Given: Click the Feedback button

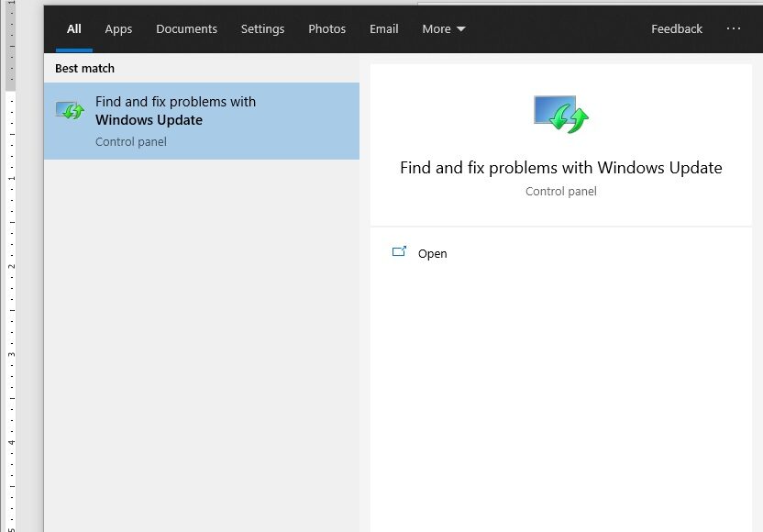Looking at the screenshot, I should pyautogui.click(x=677, y=29).
